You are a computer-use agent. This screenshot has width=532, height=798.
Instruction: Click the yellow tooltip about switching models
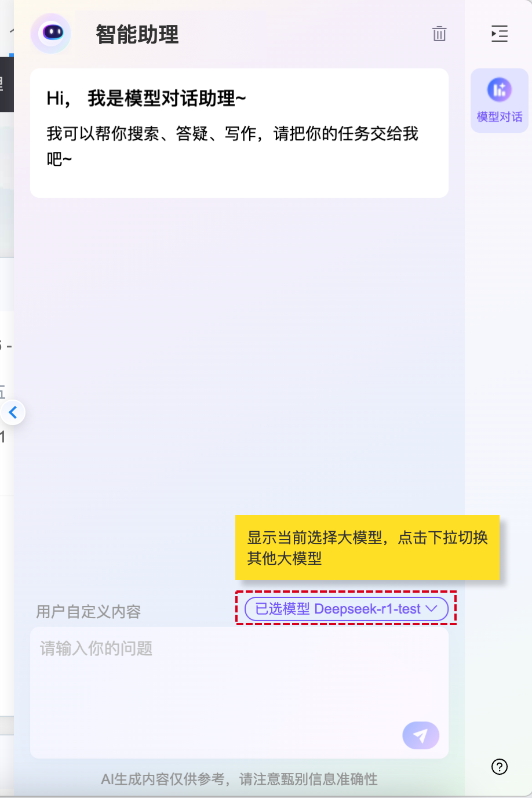tap(367, 547)
